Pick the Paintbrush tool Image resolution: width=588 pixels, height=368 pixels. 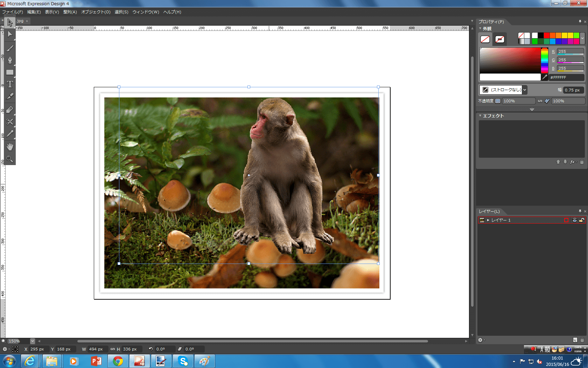(10, 48)
